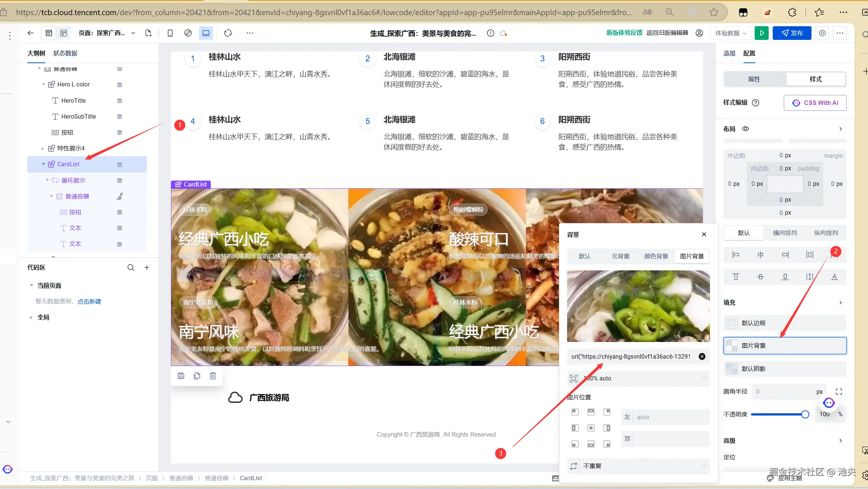Screen dimensions: 868x489
Task: Switch to the Properties tab
Action: pyautogui.click(x=754, y=79)
